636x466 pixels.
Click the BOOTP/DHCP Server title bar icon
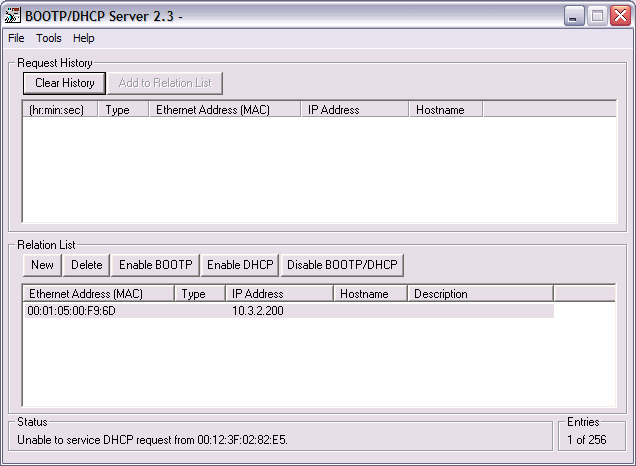tap(12, 15)
